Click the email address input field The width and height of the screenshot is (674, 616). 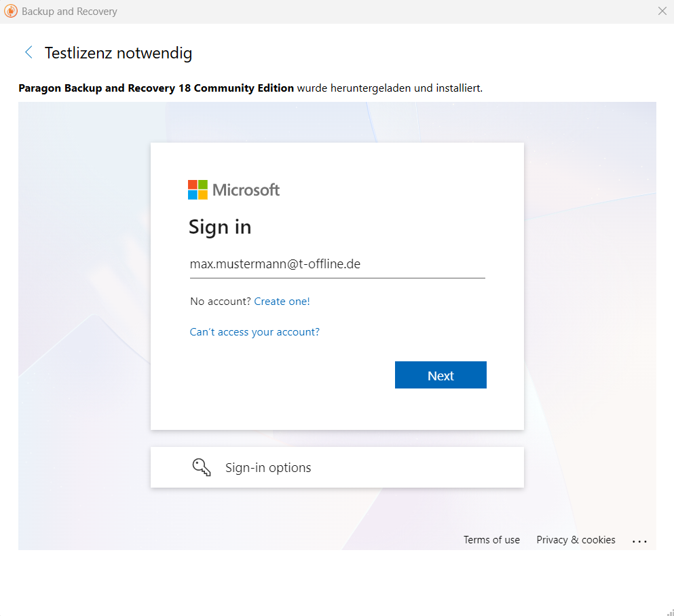[x=337, y=264]
